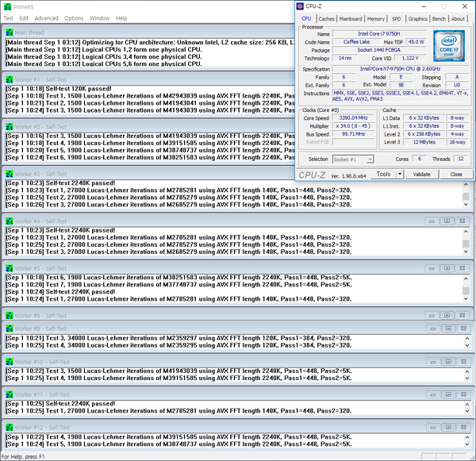Maximize the Worker #9 child window

[x=448, y=328]
